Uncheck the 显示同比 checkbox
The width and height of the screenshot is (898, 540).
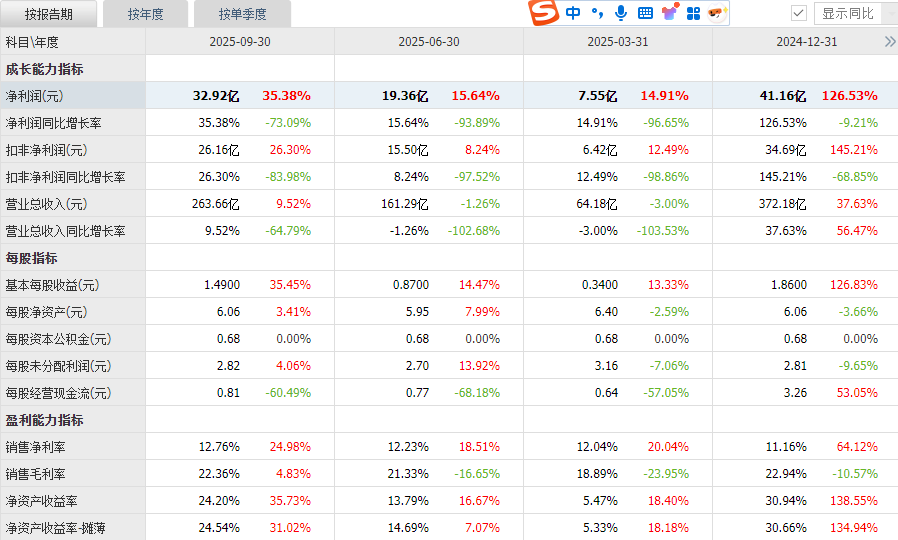[798, 13]
